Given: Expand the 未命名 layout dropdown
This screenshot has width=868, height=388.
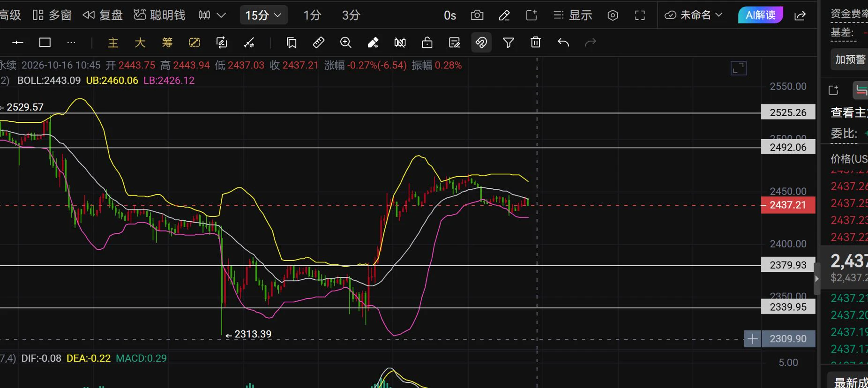Looking at the screenshot, I should pyautogui.click(x=694, y=15).
